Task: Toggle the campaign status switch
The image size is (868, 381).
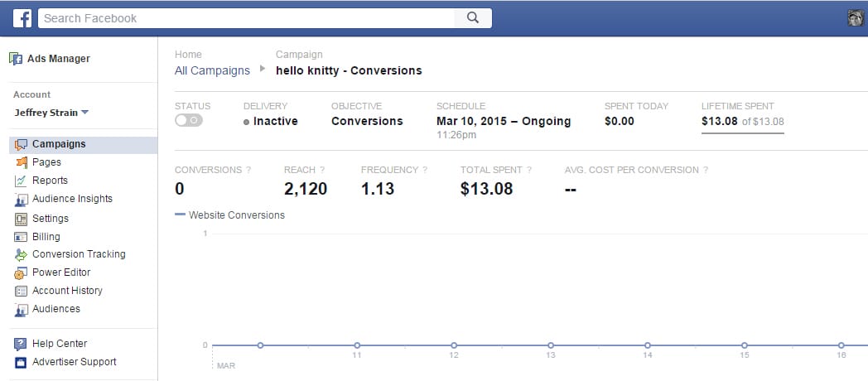Action: [x=189, y=121]
